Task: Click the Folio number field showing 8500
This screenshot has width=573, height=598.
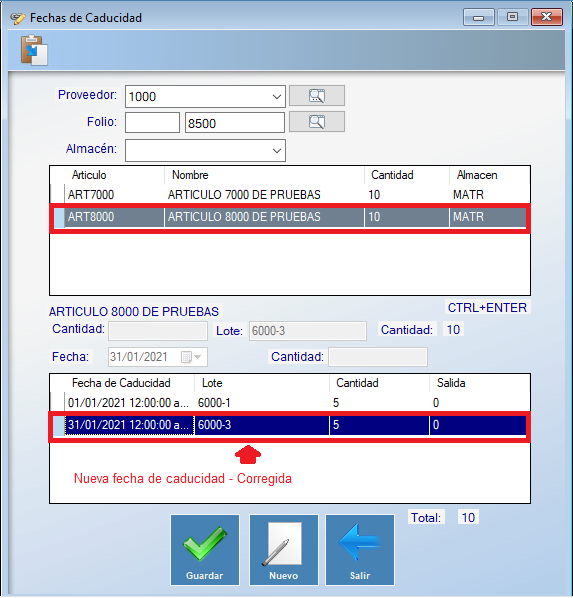Action: (235, 123)
